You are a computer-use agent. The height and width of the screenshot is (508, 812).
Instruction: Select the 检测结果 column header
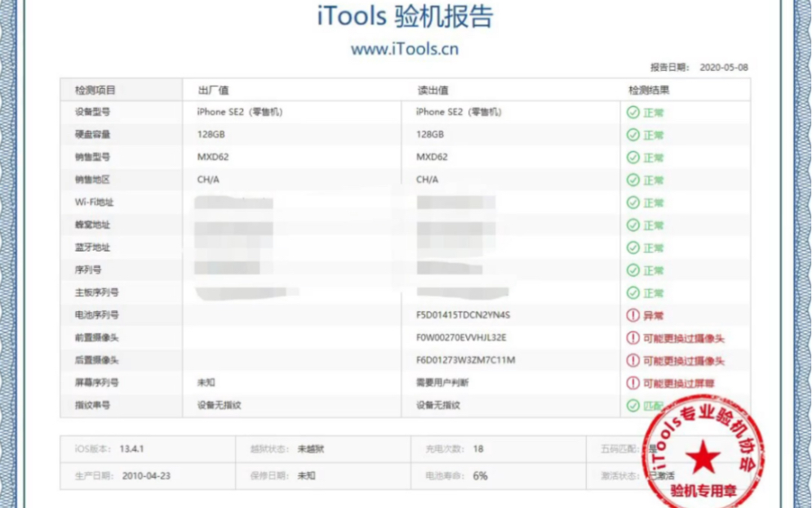point(645,88)
